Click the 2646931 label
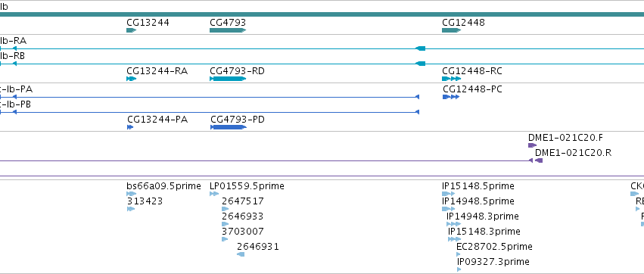Image resolution: width=644 pixels, height=274 pixels. 258,247
